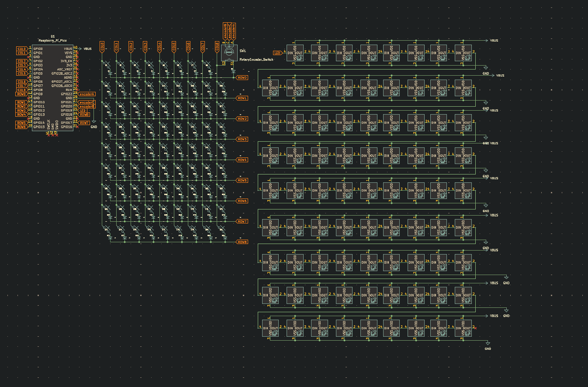Select the ROW6 label on Pico GPIO15
The height and width of the screenshot is (387, 588).
pyautogui.click(x=21, y=127)
